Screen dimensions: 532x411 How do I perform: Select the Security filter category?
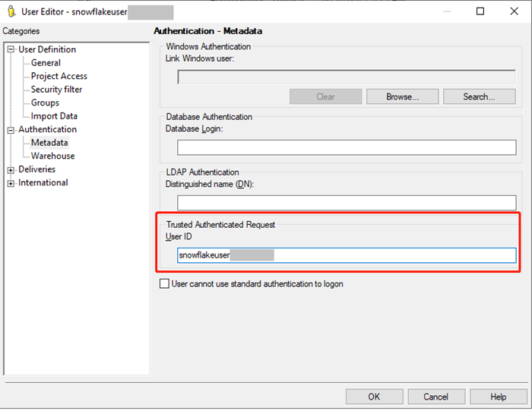(x=56, y=90)
